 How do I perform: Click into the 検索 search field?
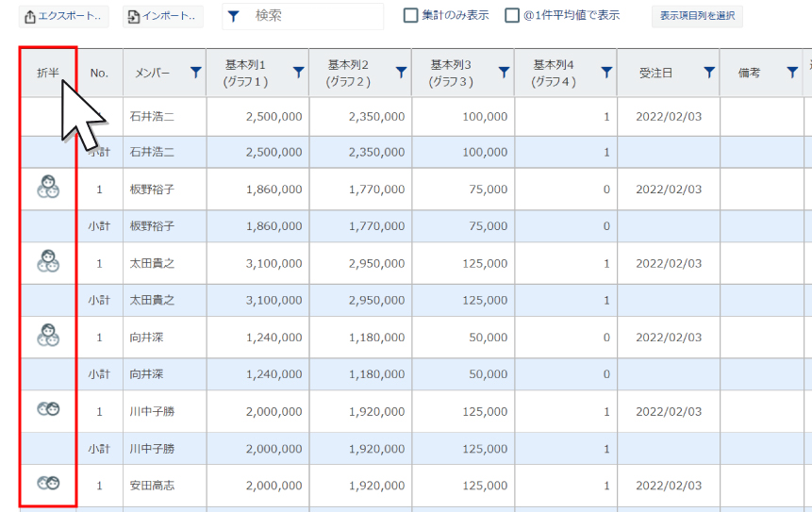pyautogui.click(x=311, y=16)
